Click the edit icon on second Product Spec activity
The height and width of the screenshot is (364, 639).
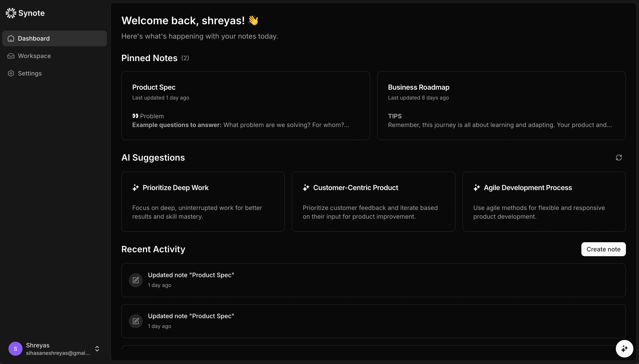pos(136,321)
